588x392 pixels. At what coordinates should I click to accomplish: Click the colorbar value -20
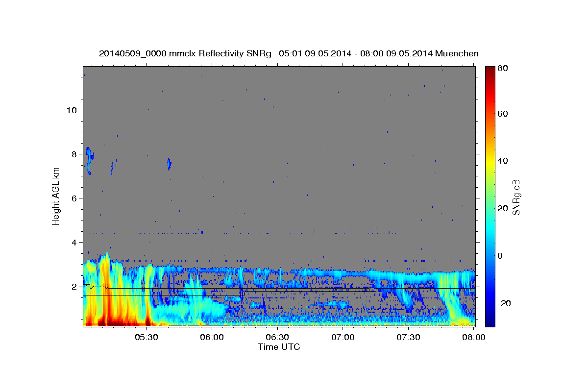click(x=505, y=303)
